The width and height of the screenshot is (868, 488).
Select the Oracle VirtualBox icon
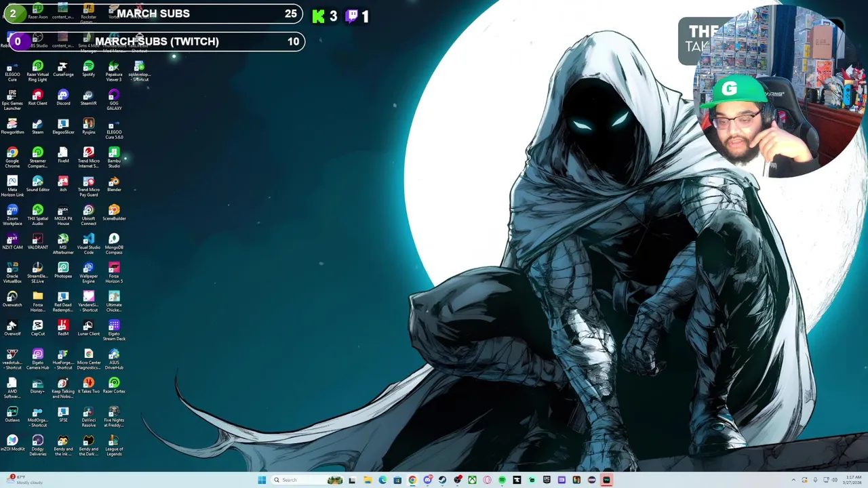tap(12, 273)
